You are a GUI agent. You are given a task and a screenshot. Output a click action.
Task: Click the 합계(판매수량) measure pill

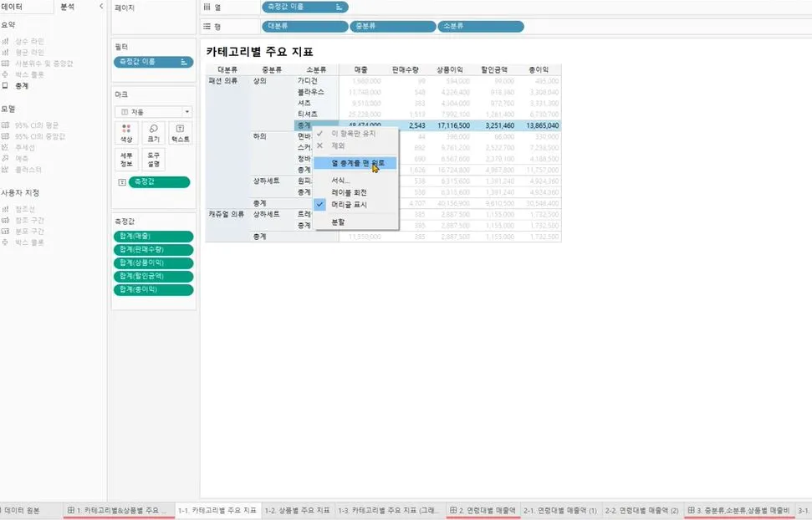[x=153, y=250]
